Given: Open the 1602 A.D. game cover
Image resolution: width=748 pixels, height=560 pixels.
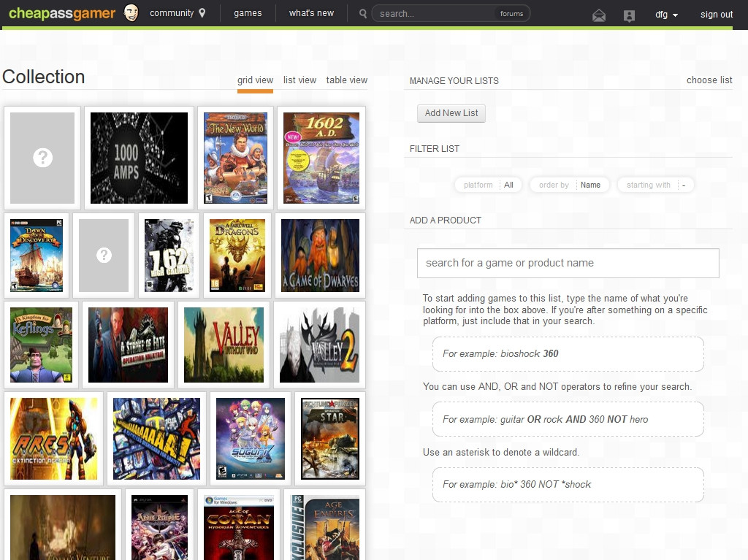Looking at the screenshot, I should point(321,158).
